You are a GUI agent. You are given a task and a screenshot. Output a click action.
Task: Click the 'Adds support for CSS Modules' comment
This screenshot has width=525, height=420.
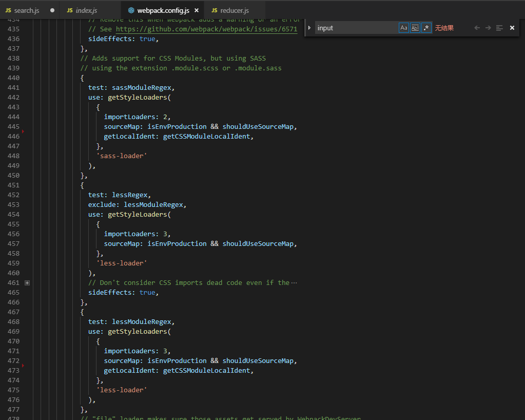coord(173,59)
